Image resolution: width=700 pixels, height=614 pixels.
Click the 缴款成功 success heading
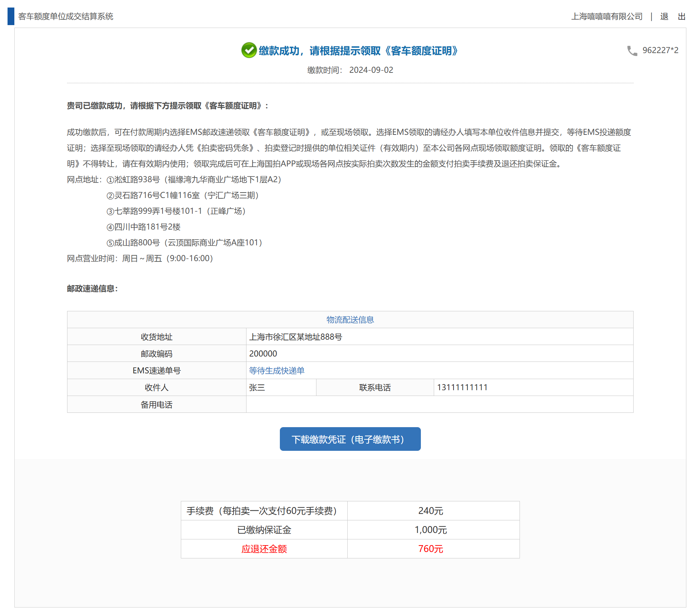[x=358, y=51]
